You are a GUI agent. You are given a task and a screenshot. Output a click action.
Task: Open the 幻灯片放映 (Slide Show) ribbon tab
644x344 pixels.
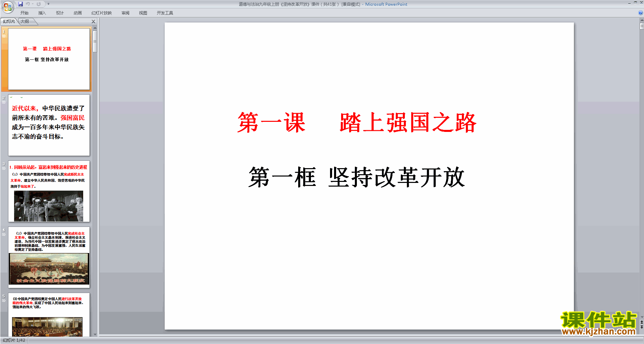click(102, 13)
